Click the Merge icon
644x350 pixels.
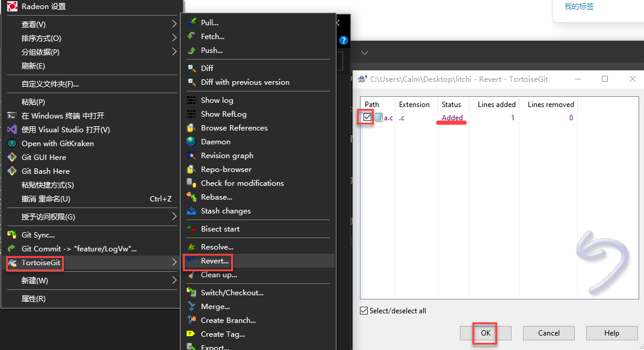click(x=191, y=307)
